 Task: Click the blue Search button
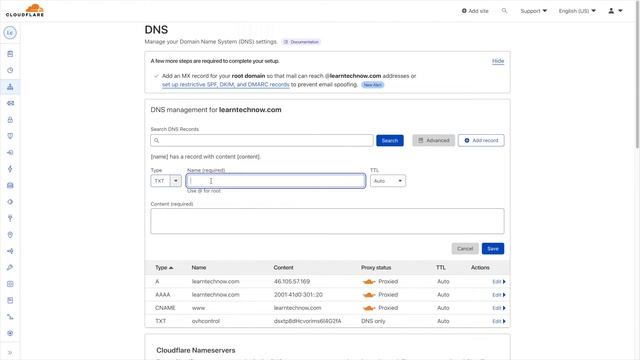[390, 140]
